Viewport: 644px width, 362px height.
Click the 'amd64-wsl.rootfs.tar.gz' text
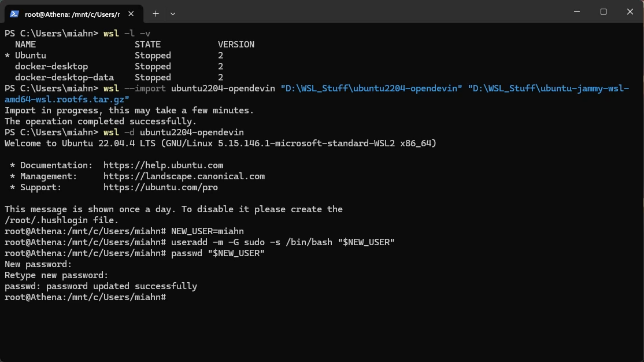(67, 99)
